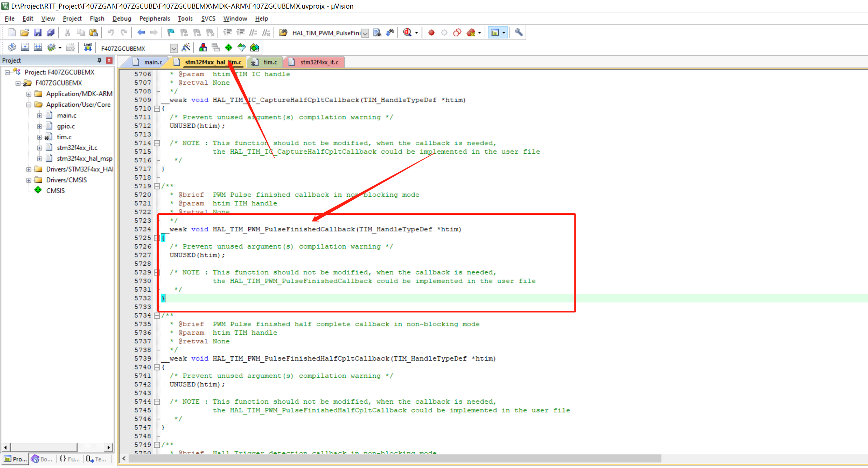Toggle bookmark at current line
The width and height of the screenshot is (868, 468).
point(171,32)
